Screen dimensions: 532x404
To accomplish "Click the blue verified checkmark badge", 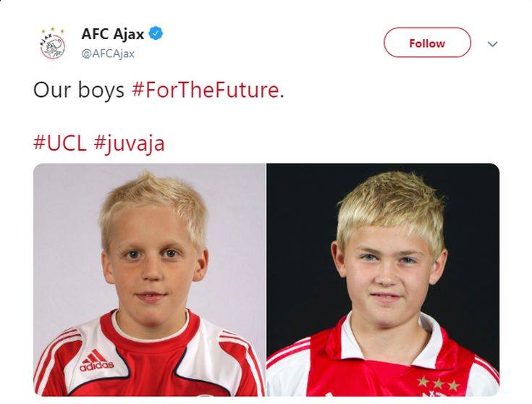I will [x=156, y=33].
